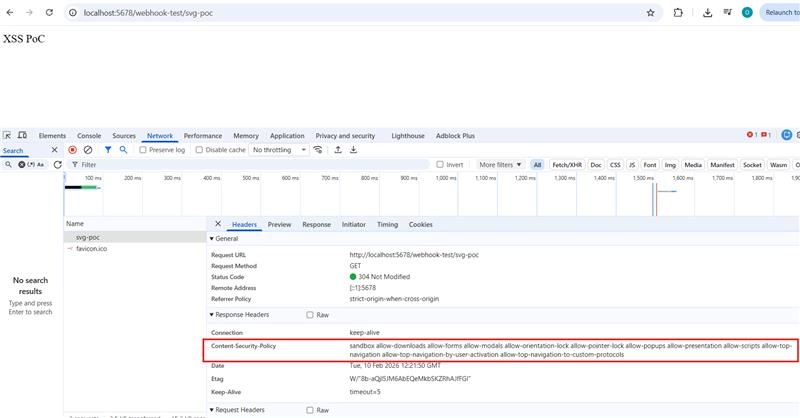Show the Preview tab of the request
Image resolution: width=800 pixels, height=418 pixels.
pos(280,225)
